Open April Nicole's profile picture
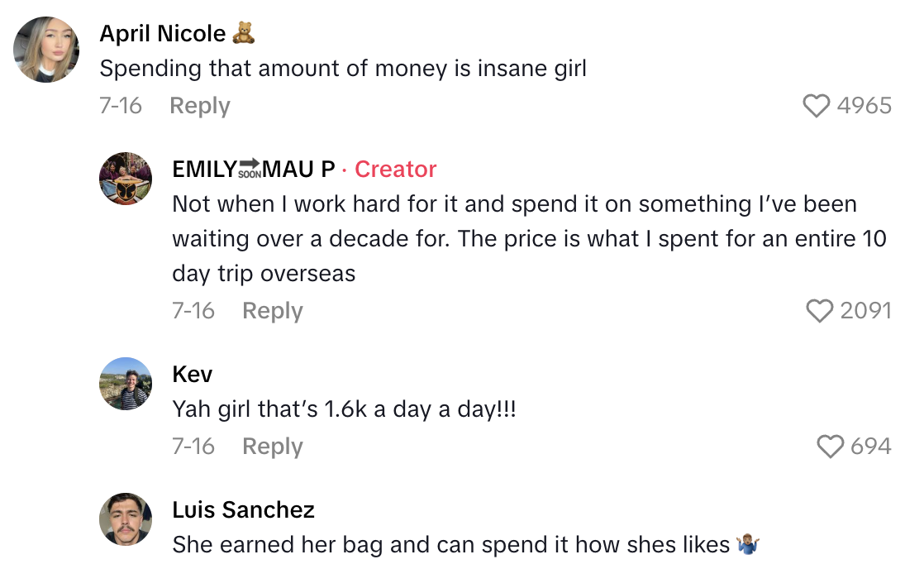 [x=46, y=50]
